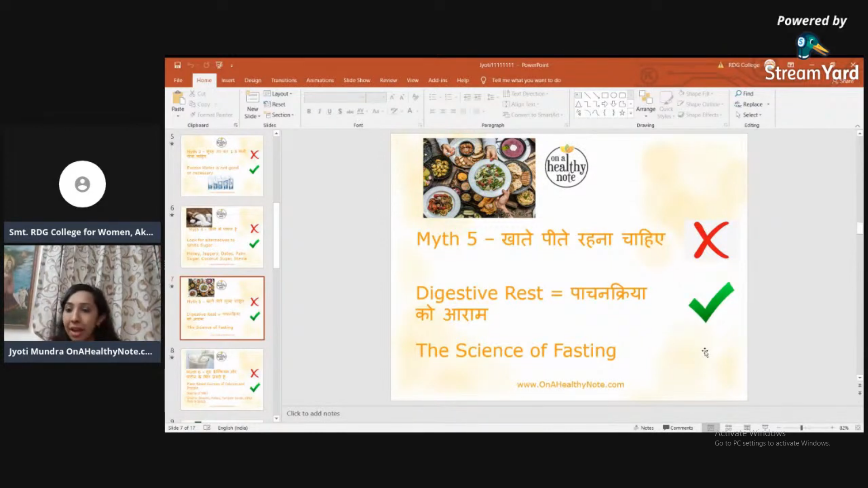The width and height of the screenshot is (868, 488).
Task: Toggle Normal view in status bar
Action: pos(710,427)
